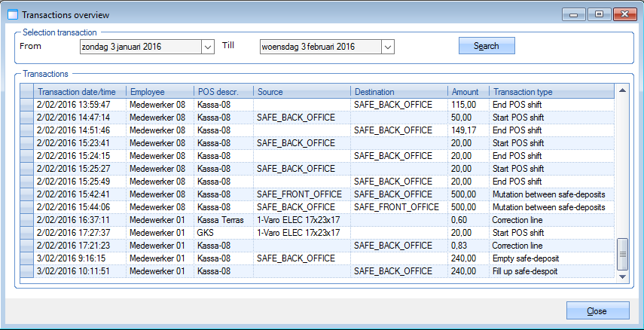644x330 pixels.
Task: Click the Source column header
Action: pyautogui.click(x=270, y=92)
